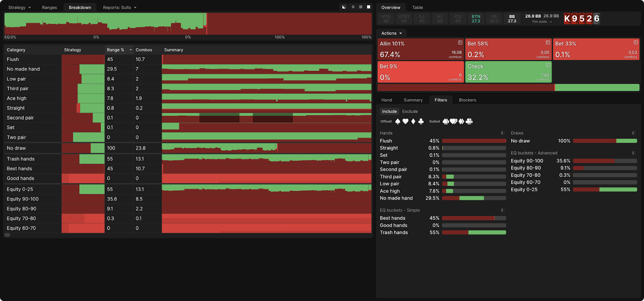Click the Flush percentage bar in Hands
Viewport: 644px width, 301px height.
(474, 141)
